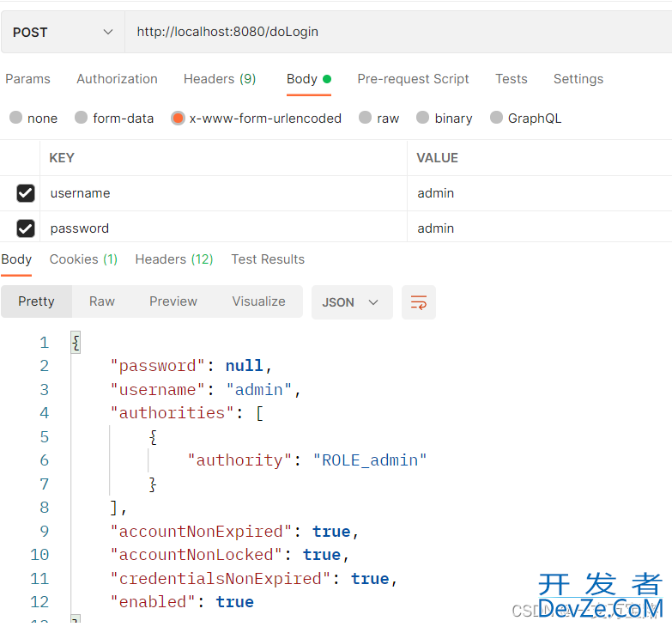Click the opening brace on line 1
The width and height of the screenshot is (672, 627).
click(x=76, y=343)
